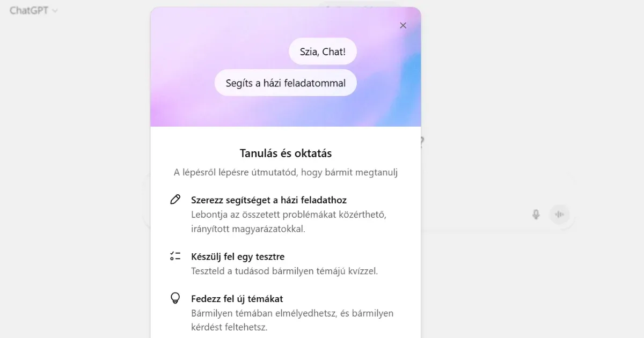Click the microphone dictation icon
Screen dimensions: 644x338
point(536,215)
